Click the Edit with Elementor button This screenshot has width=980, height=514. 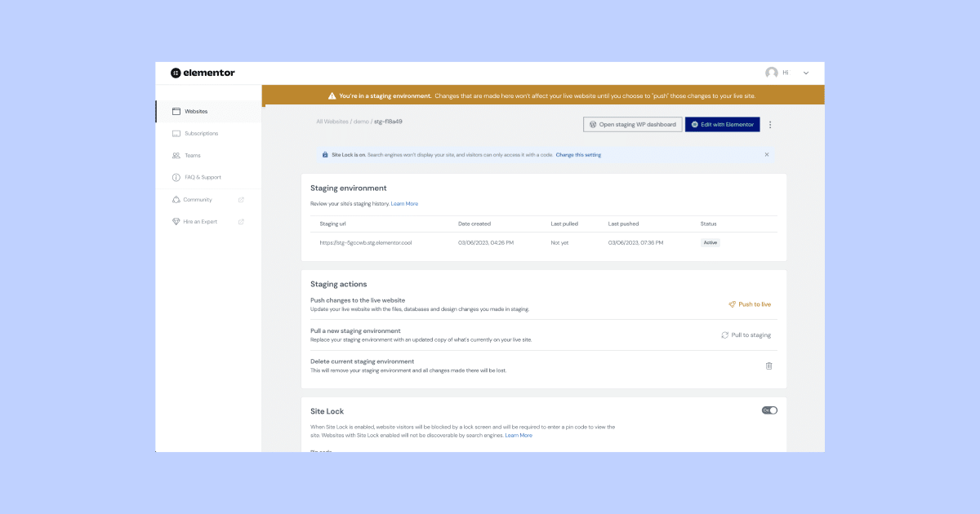point(722,124)
